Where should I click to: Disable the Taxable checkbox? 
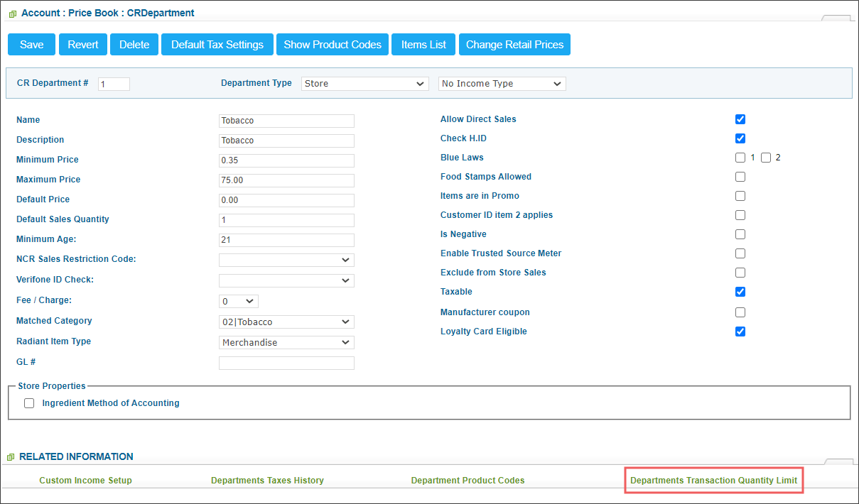pos(740,291)
